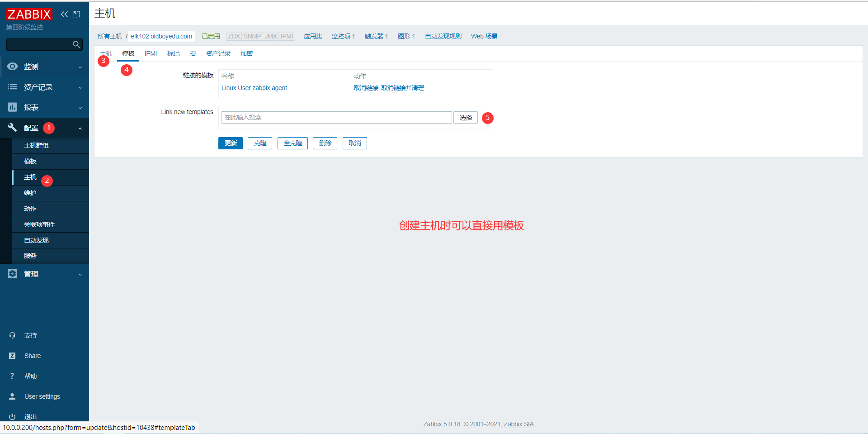Open the 管理 administration icon
Image resolution: width=868 pixels, height=434 pixels.
[x=12, y=274]
